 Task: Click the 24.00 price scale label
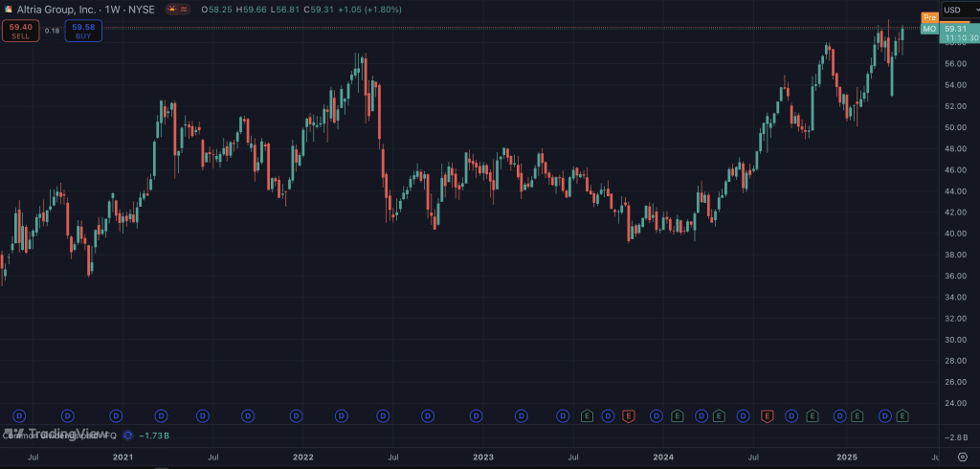pyautogui.click(x=954, y=403)
